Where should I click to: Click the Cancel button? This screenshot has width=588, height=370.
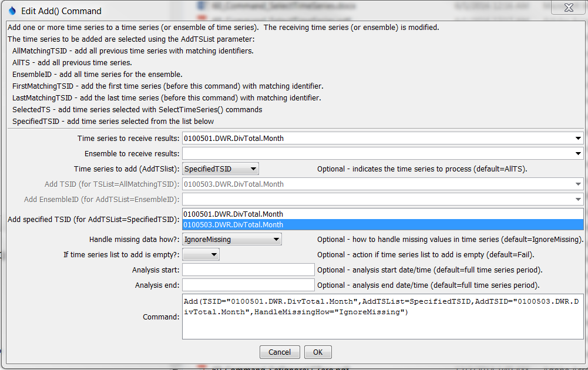click(x=280, y=352)
